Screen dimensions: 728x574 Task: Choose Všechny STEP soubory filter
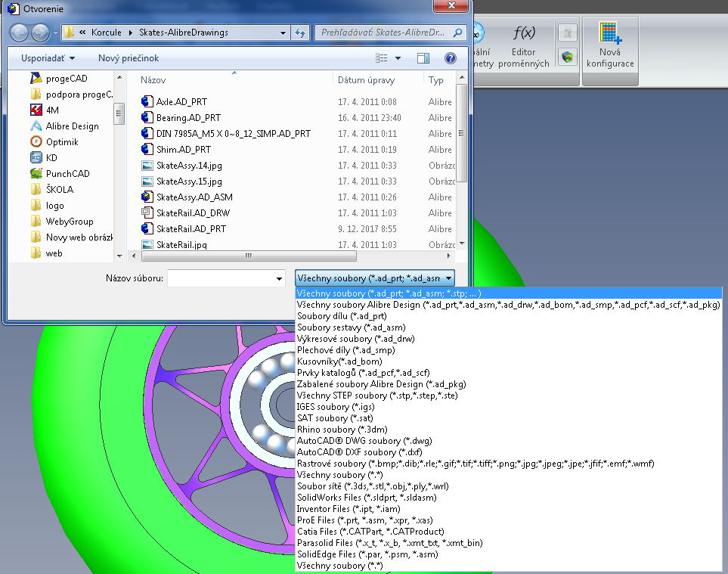pos(509,396)
